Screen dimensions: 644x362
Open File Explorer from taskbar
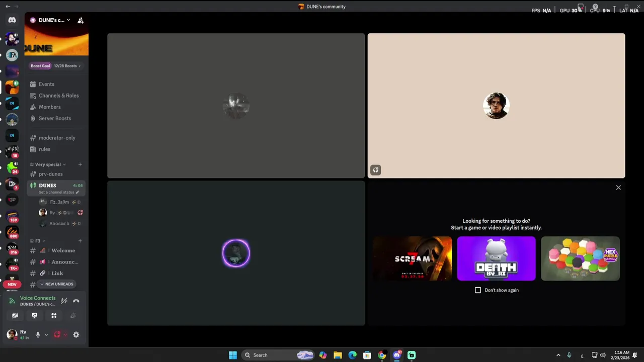pyautogui.click(x=338, y=355)
